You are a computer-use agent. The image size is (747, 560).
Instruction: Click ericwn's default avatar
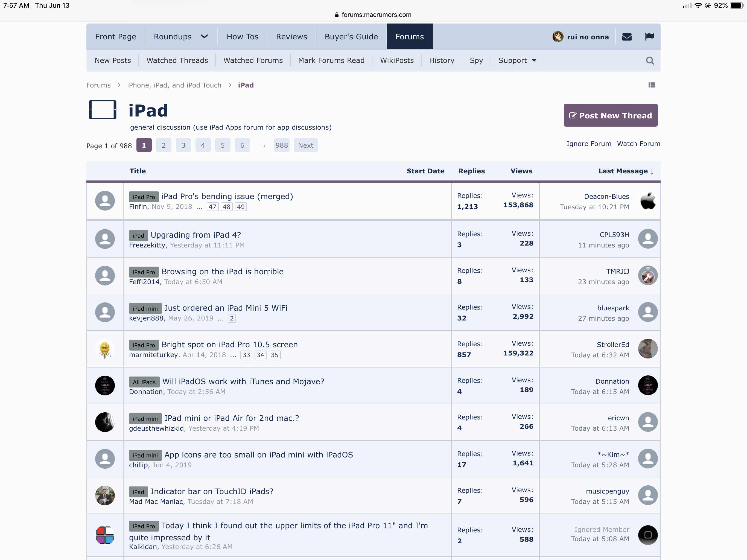click(648, 422)
